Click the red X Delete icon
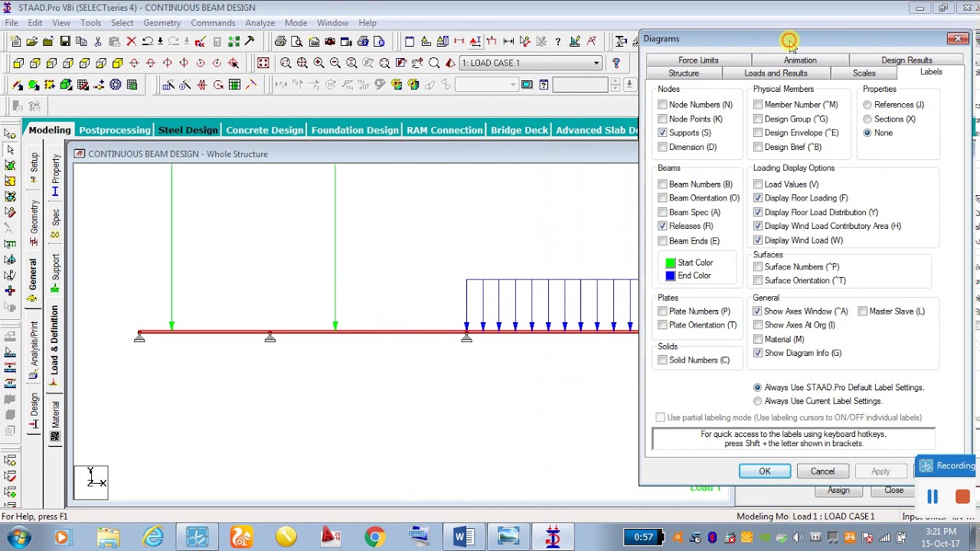The width and height of the screenshot is (980, 551). tap(131, 41)
